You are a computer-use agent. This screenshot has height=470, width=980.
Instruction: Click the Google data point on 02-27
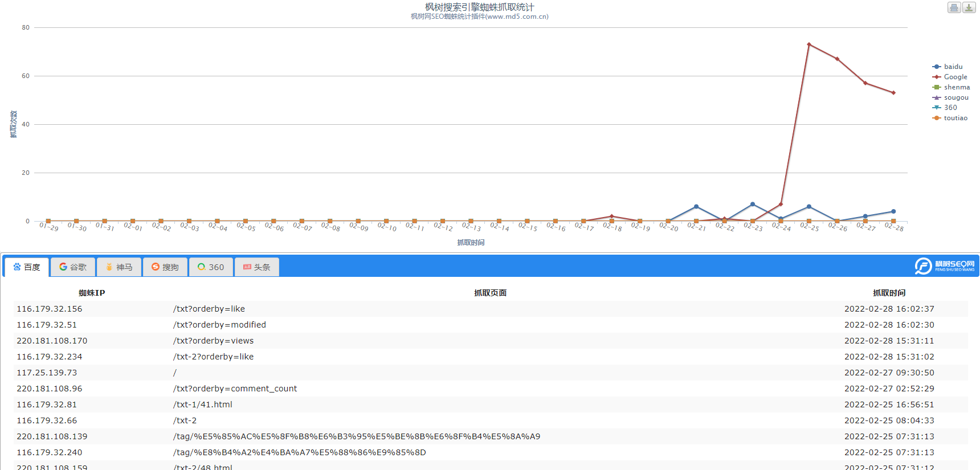point(865,83)
